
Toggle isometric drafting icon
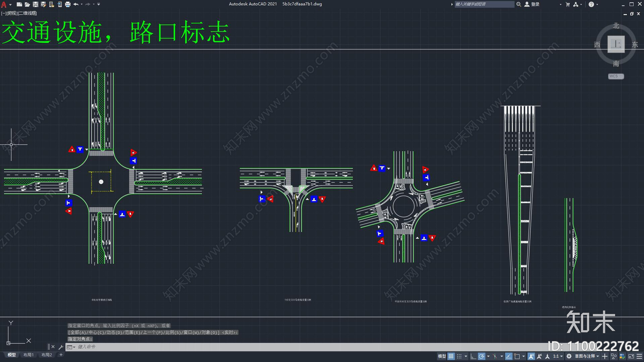495,356
